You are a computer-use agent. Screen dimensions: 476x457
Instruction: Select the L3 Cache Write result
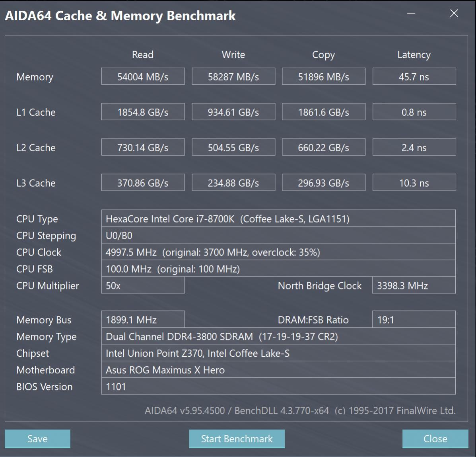[x=233, y=182]
